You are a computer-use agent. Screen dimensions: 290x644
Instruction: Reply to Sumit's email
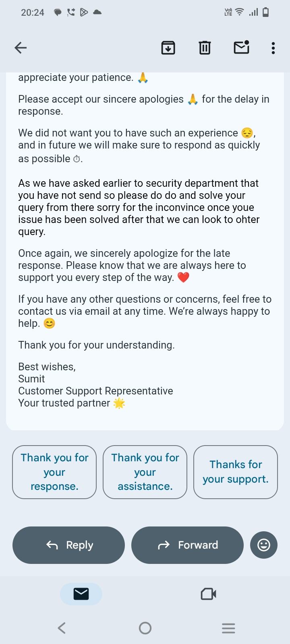pyautogui.click(x=68, y=545)
